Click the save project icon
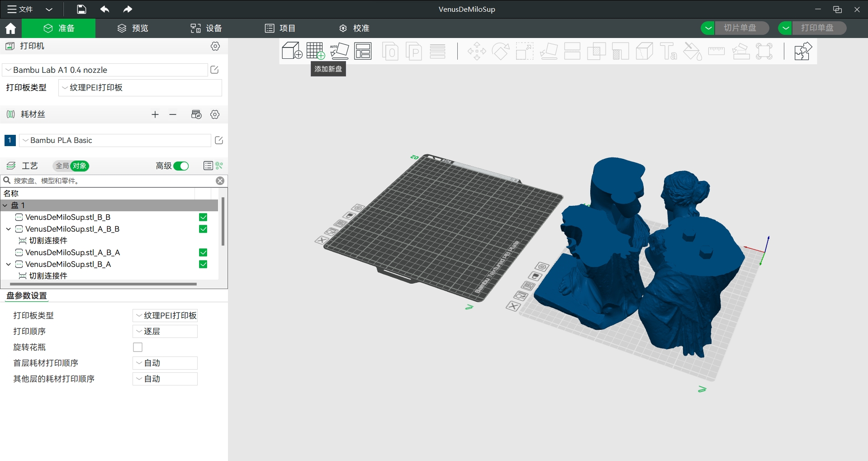 pyautogui.click(x=81, y=9)
